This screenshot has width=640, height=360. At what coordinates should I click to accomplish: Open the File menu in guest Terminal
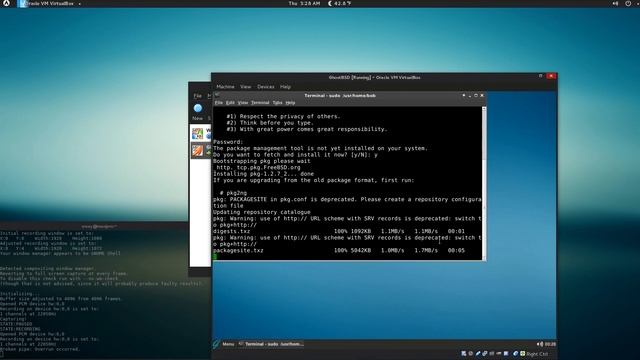tap(219, 102)
